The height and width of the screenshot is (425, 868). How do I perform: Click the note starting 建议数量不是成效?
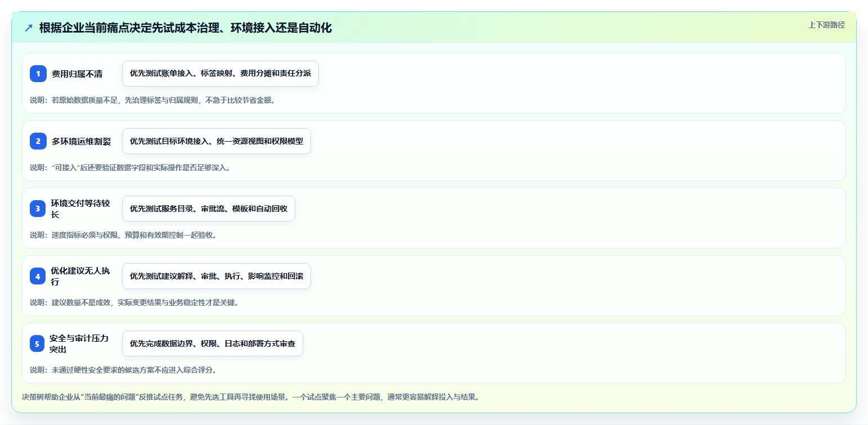pos(134,302)
